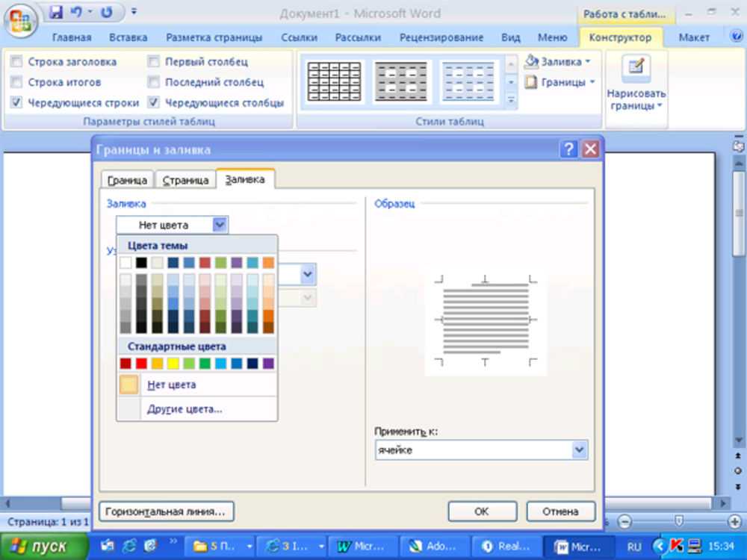
Task: Open the Windows пуск start button
Action: pyautogui.click(x=44, y=547)
